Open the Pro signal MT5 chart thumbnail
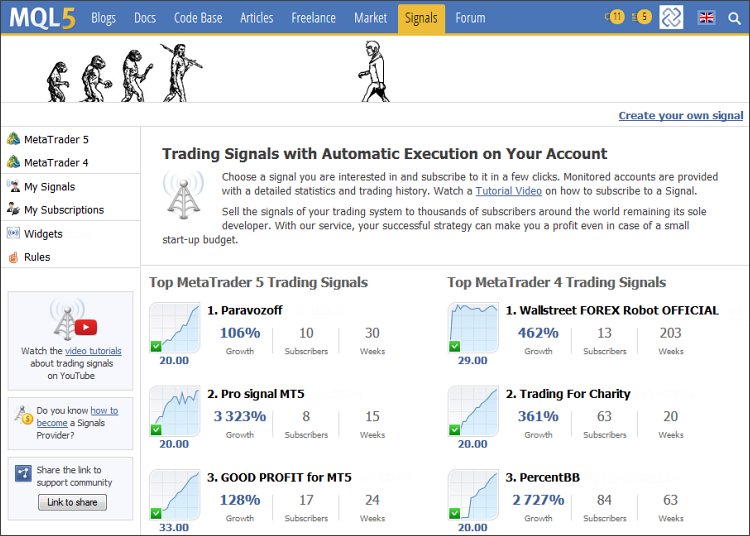The width and height of the screenshot is (750, 536). (x=175, y=411)
